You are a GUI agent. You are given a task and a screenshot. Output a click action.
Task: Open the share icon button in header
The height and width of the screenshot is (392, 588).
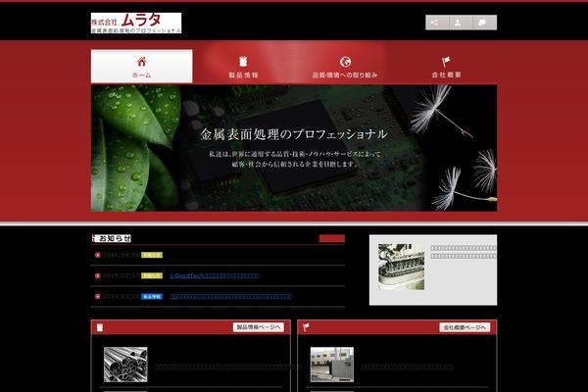coord(437,23)
